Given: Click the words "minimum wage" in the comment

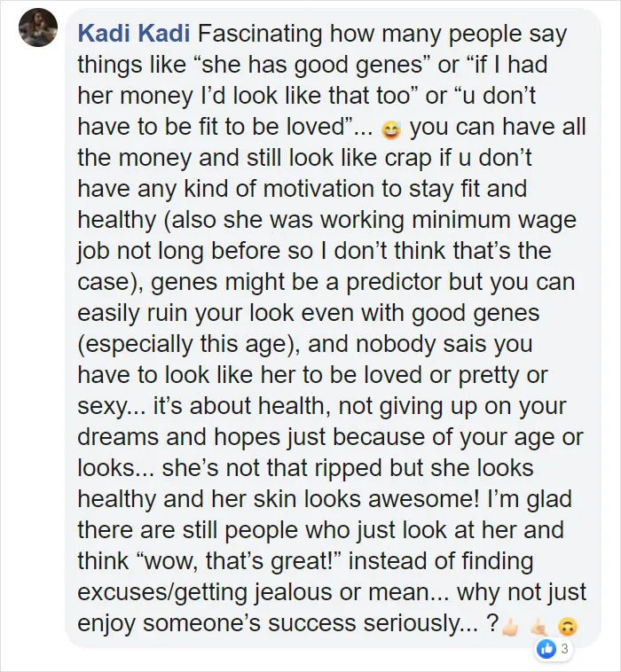Looking at the screenshot, I should [494, 220].
